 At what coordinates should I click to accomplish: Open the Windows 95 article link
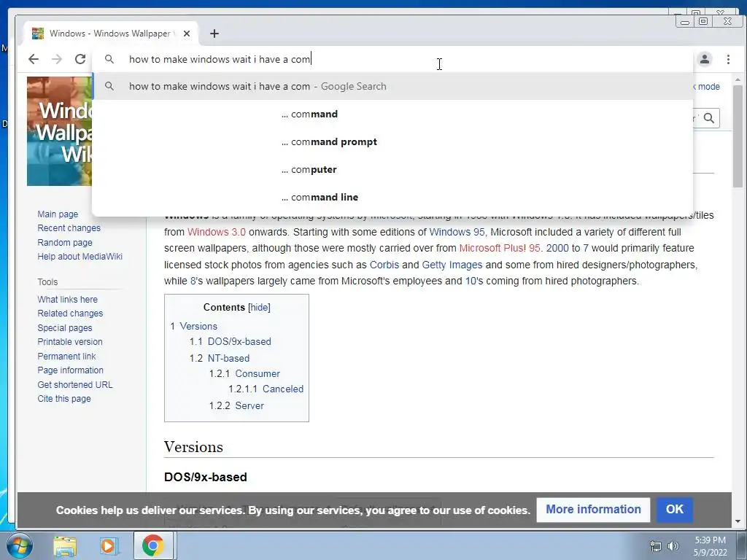click(x=457, y=232)
